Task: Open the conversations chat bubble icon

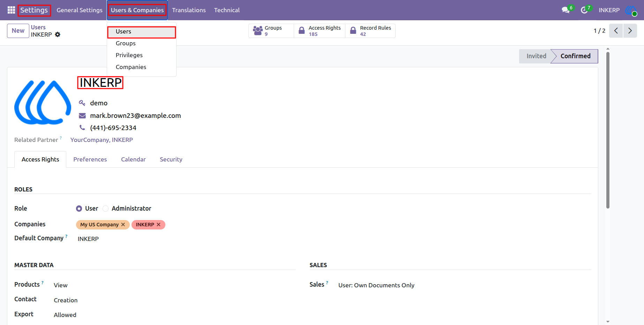Action: click(x=566, y=10)
